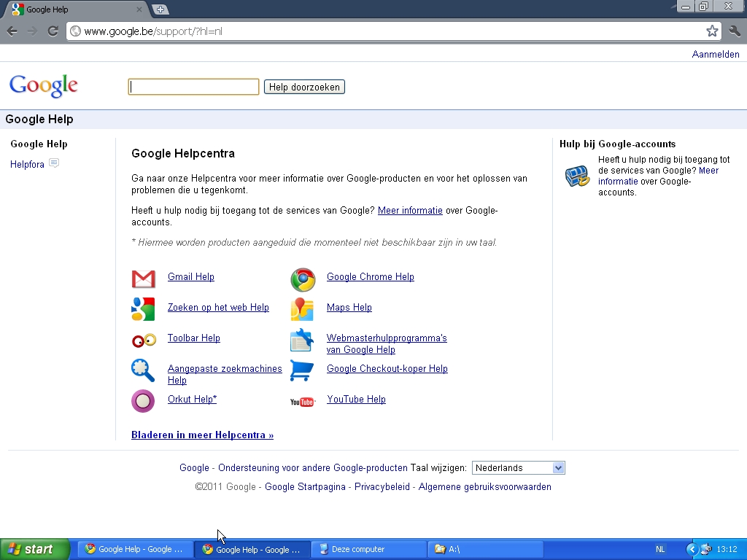Select second Google Help taskbar window

[x=252, y=550]
